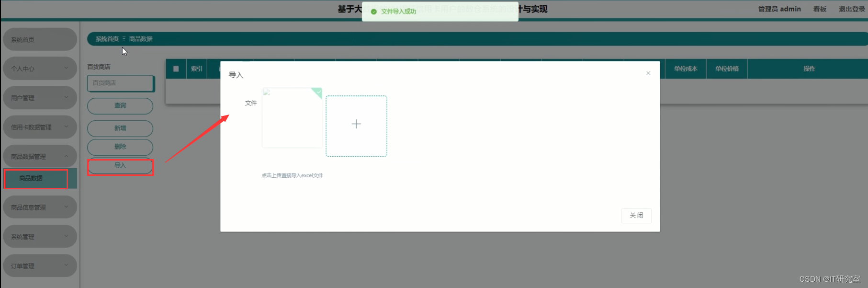Click the 新增 button
Image resolution: width=868 pixels, height=288 pixels.
coord(120,128)
